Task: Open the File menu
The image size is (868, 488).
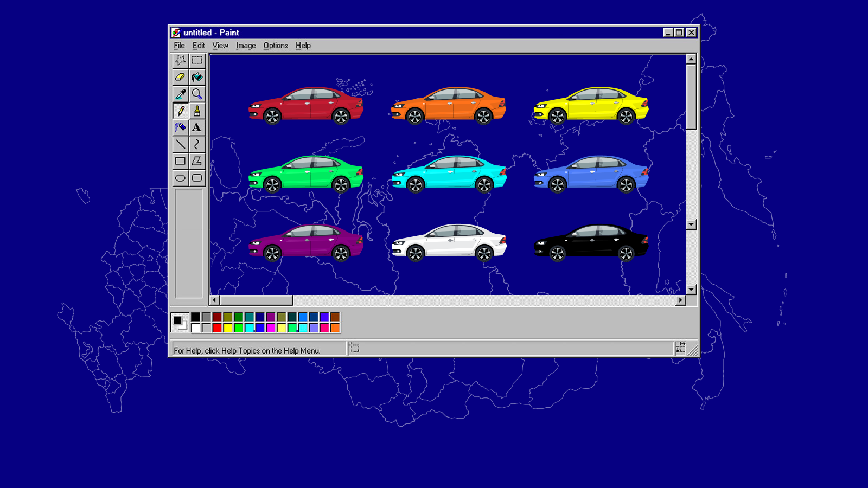Action: point(179,46)
